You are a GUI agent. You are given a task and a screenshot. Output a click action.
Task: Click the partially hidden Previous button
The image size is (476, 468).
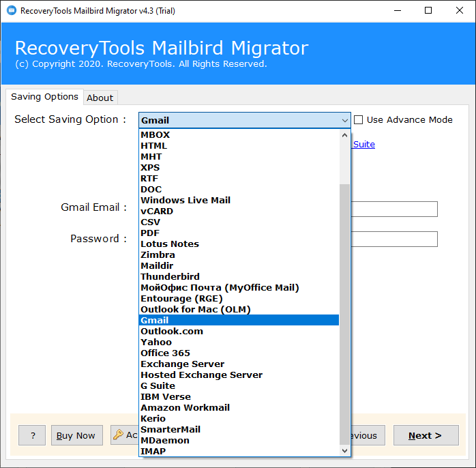[368, 435]
